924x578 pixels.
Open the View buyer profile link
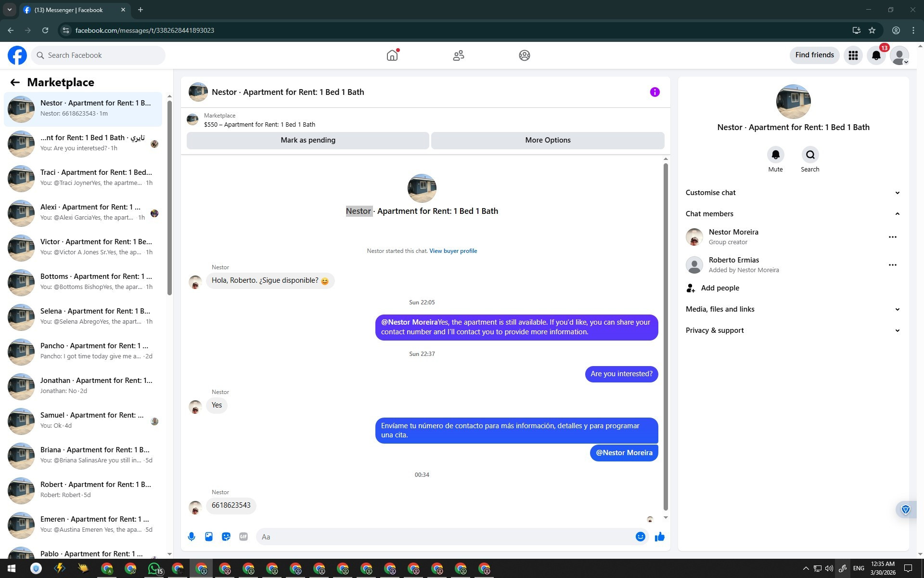pyautogui.click(x=453, y=251)
